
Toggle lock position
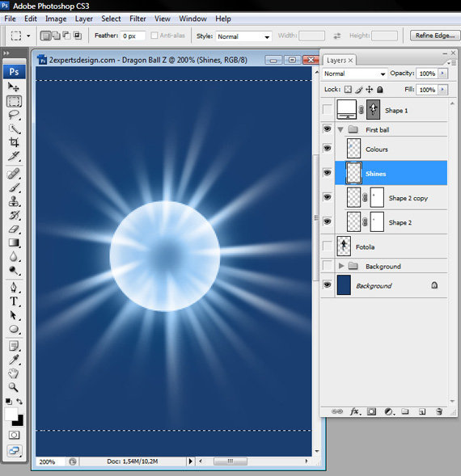coord(370,90)
